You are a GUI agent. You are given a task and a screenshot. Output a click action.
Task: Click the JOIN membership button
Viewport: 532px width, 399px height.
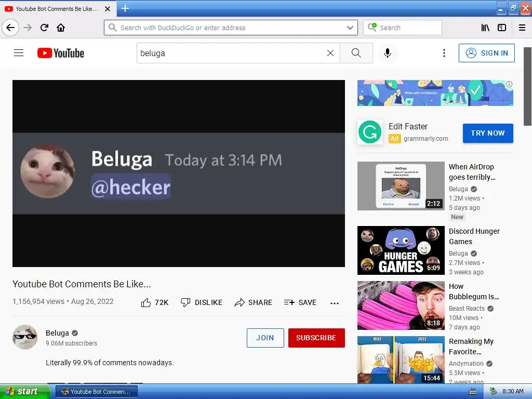265,338
